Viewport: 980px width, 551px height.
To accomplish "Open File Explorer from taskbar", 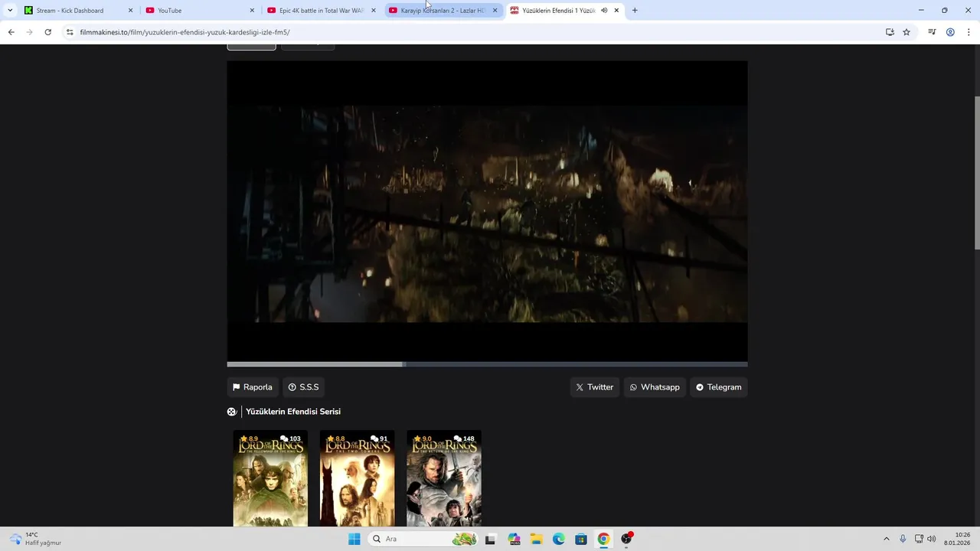I will [x=536, y=539].
